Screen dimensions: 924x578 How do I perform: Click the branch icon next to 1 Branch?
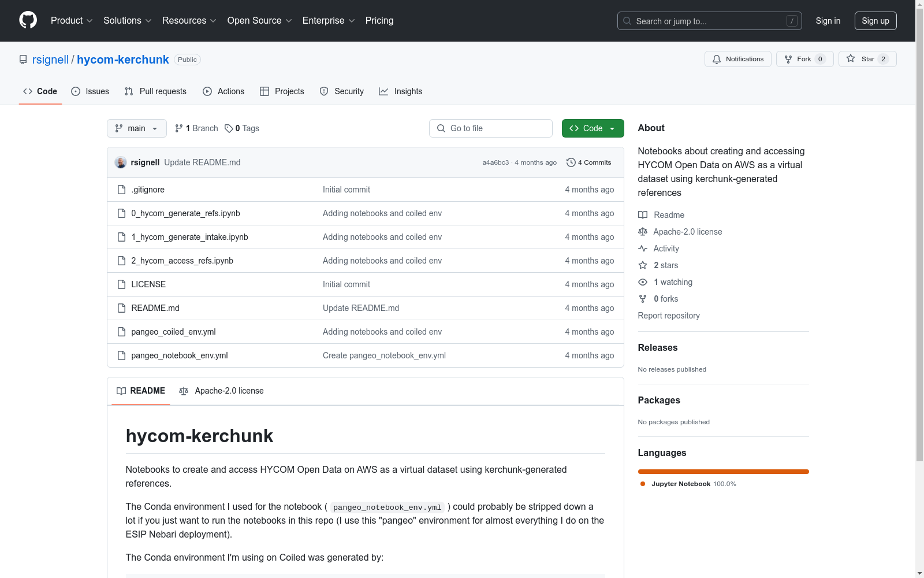pyautogui.click(x=179, y=128)
